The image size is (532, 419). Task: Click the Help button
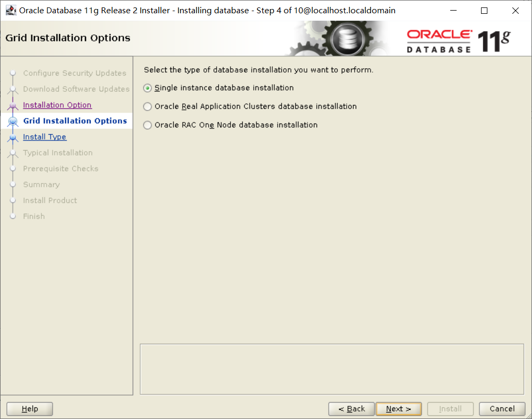tap(30, 409)
